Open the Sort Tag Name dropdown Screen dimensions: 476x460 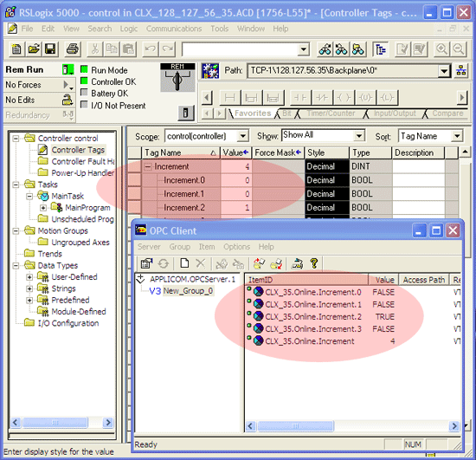tap(457, 136)
